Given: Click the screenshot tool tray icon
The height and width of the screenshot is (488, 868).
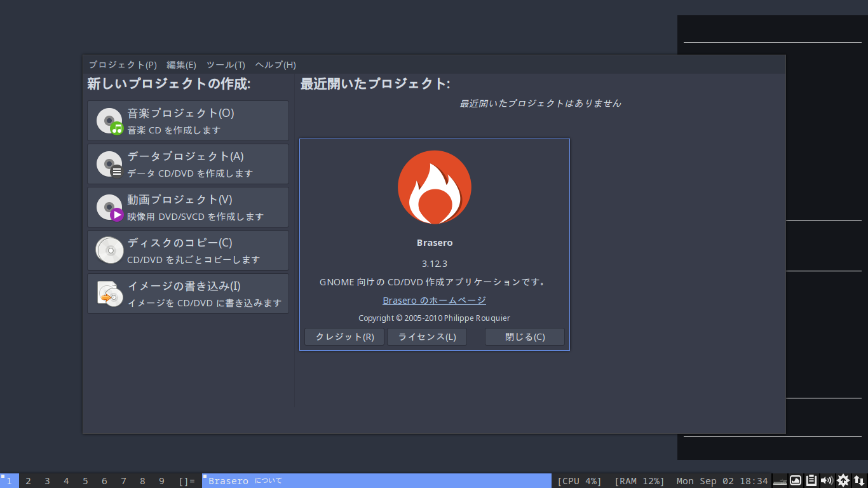Looking at the screenshot, I should pos(796,480).
